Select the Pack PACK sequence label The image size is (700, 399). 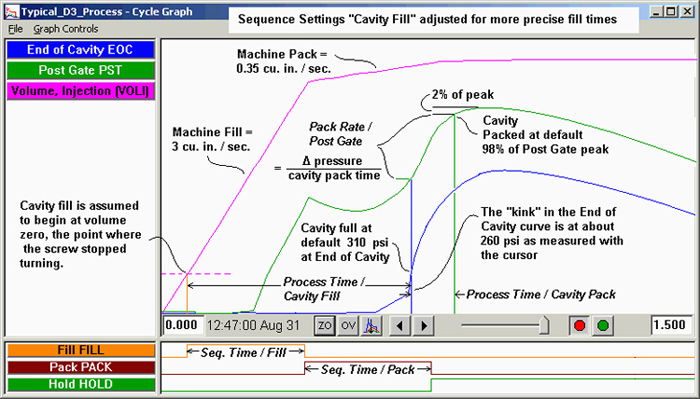81,367
